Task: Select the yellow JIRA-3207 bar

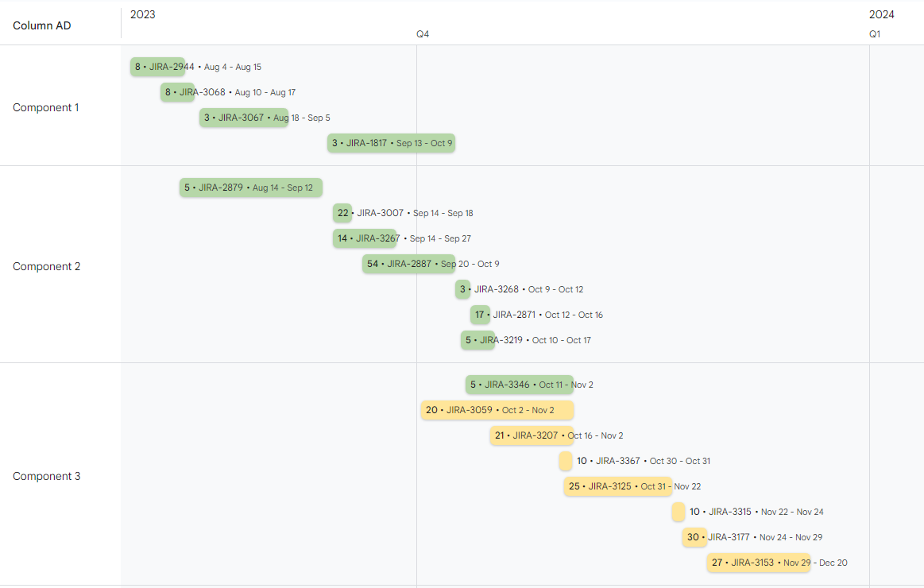Action: [x=532, y=435]
